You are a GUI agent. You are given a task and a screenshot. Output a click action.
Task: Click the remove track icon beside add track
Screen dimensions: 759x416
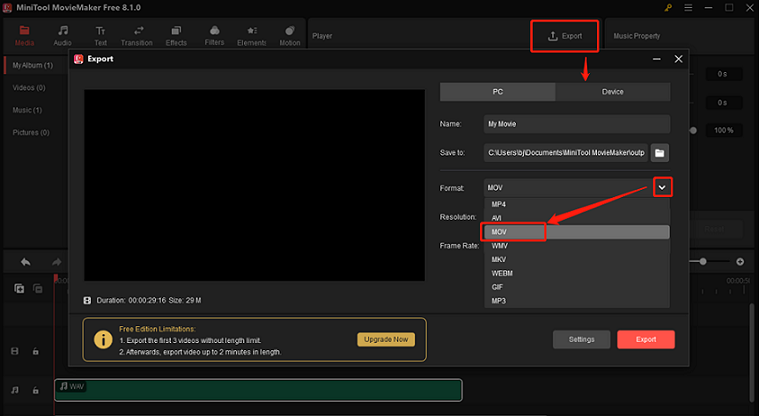pos(37,289)
